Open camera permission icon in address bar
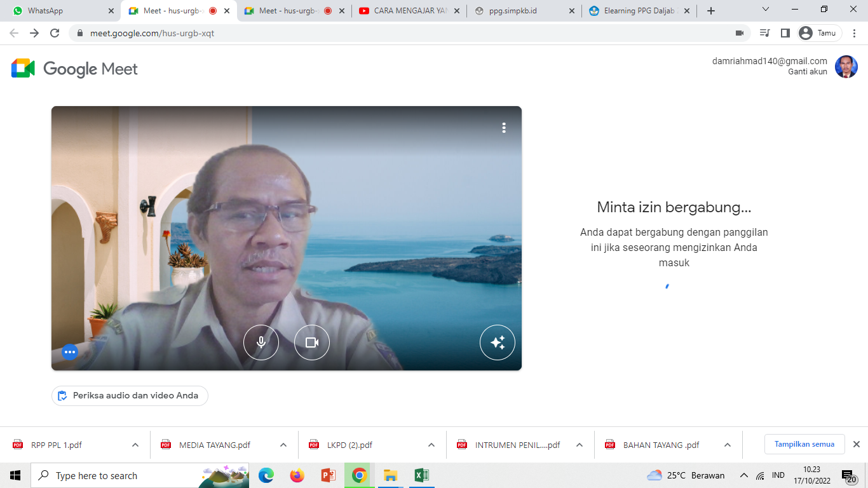Viewport: 868px width, 488px height. tap(740, 33)
